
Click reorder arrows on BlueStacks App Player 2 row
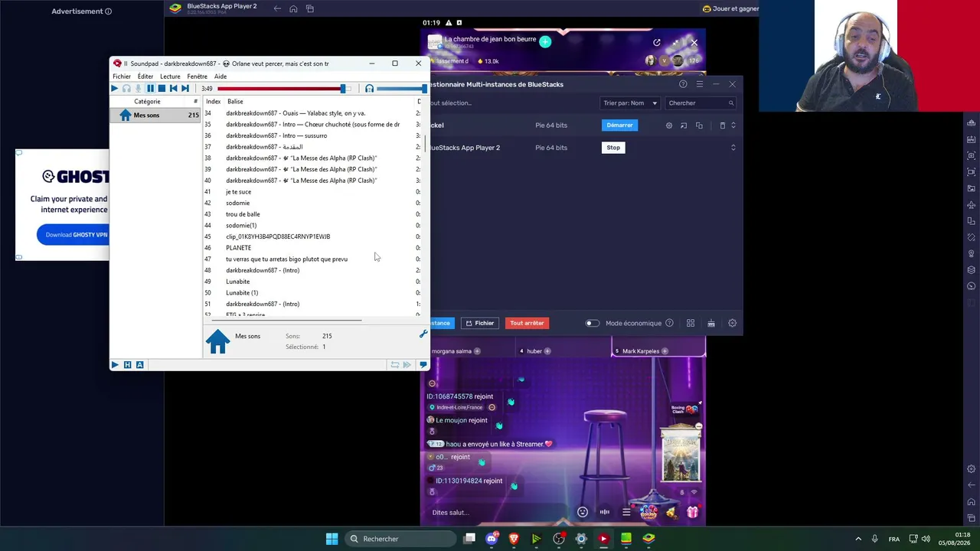click(x=733, y=148)
